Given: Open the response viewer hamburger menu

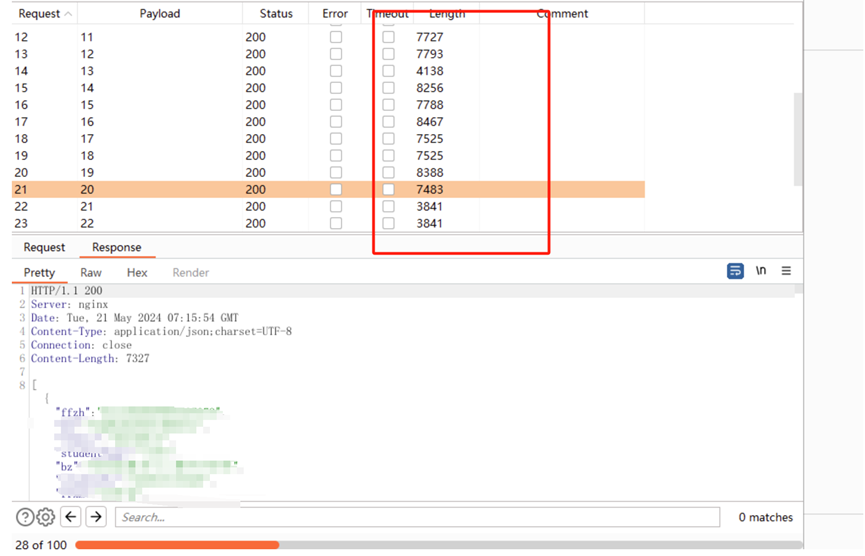Looking at the screenshot, I should pyautogui.click(x=786, y=271).
